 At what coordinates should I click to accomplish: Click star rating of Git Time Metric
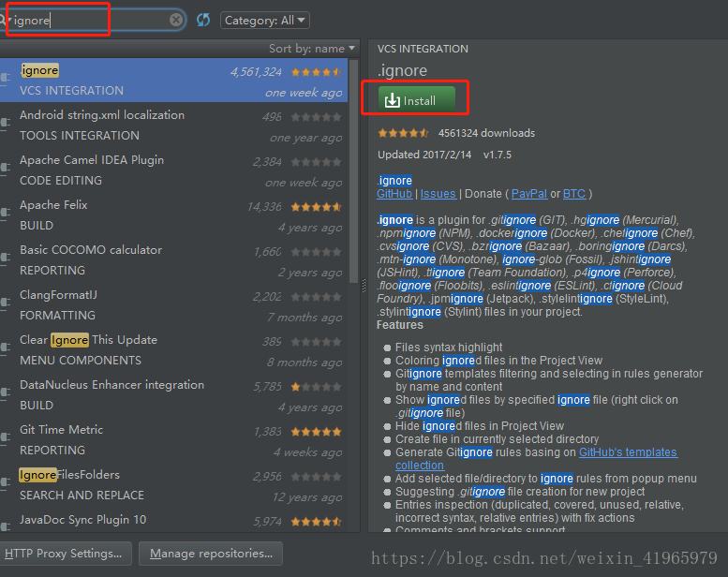(316, 432)
